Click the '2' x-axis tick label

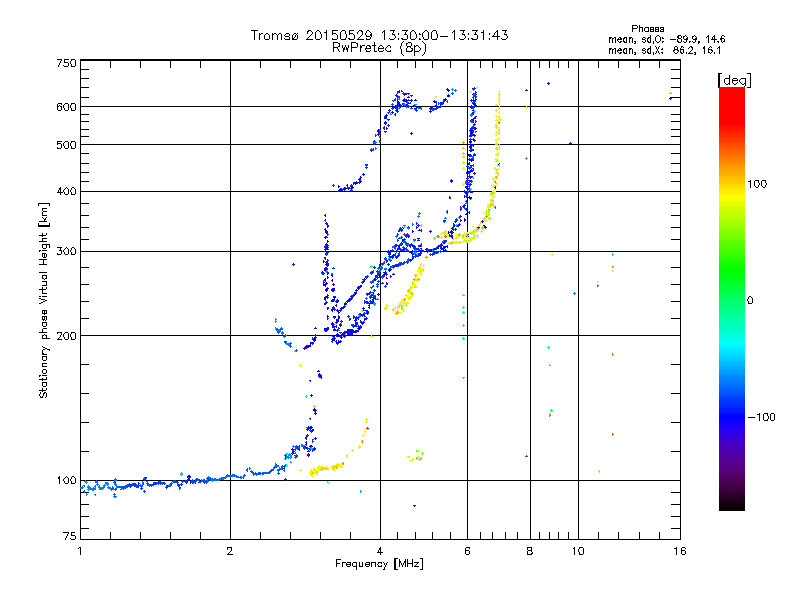pos(230,551)
